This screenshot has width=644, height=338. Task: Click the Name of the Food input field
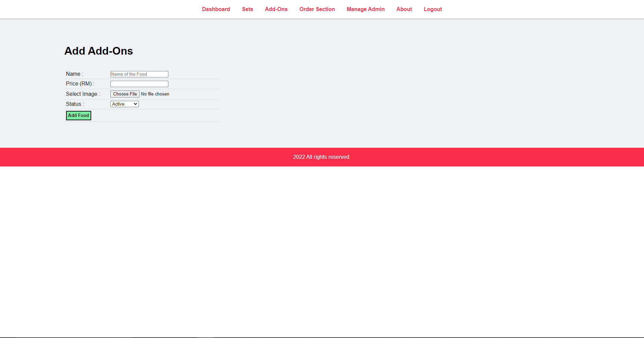139,74
